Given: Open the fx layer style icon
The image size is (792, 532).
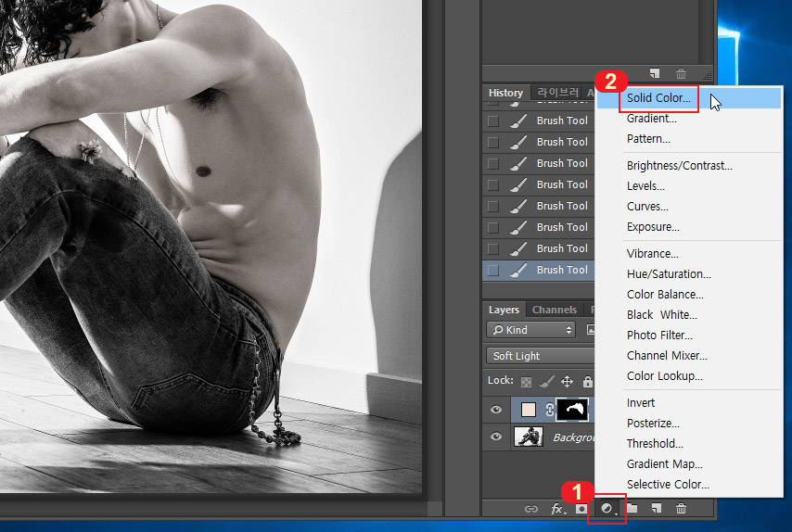Looking at the screenshot, I should pos(557,509).
